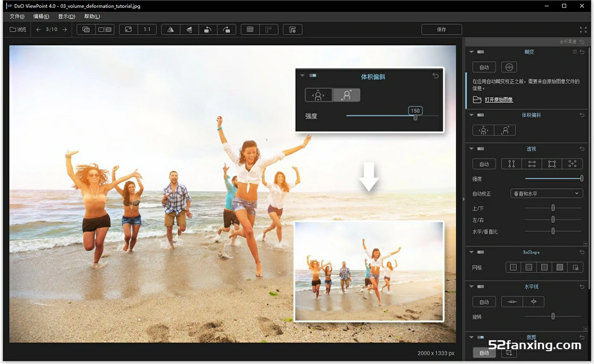Rotate the image left
Image resolution: width=594 pixels, height=364 pixels.
[208, 30]
